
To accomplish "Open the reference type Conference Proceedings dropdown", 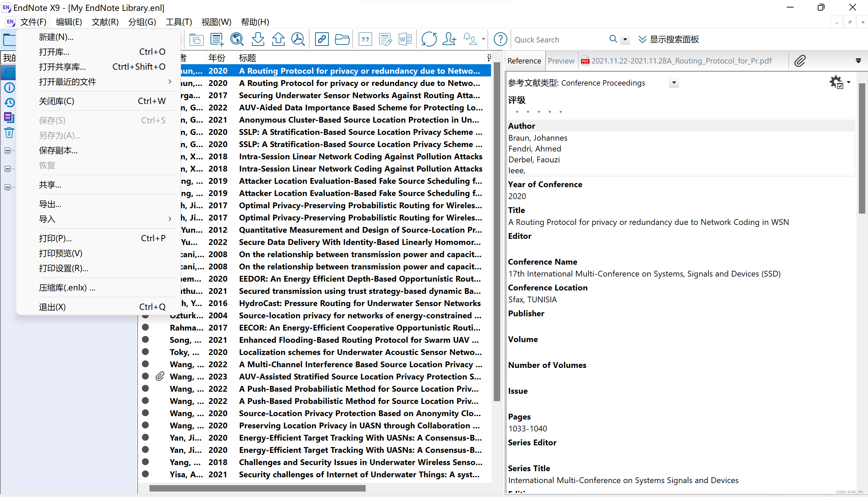I will (x=673, y=83).
